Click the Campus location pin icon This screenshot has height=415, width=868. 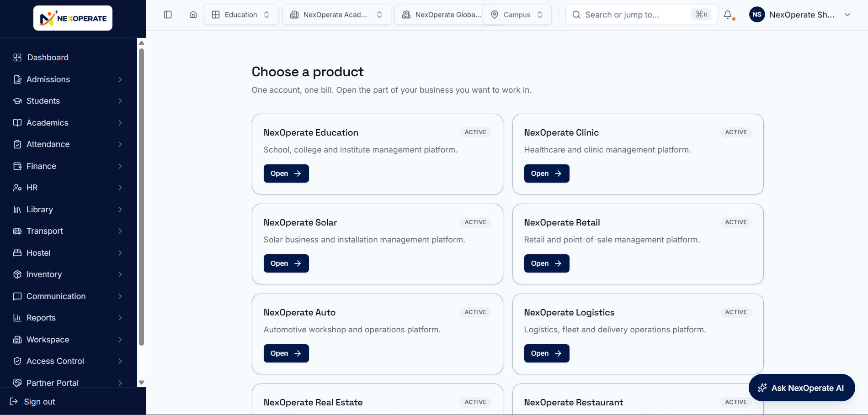[x=495, y=15]
